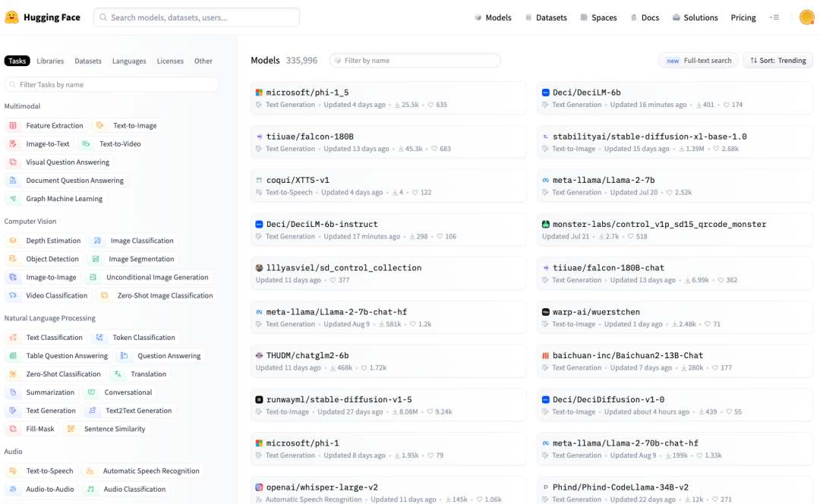Open the user profile avatar
The image size is (820, 504).
(807, 17)
